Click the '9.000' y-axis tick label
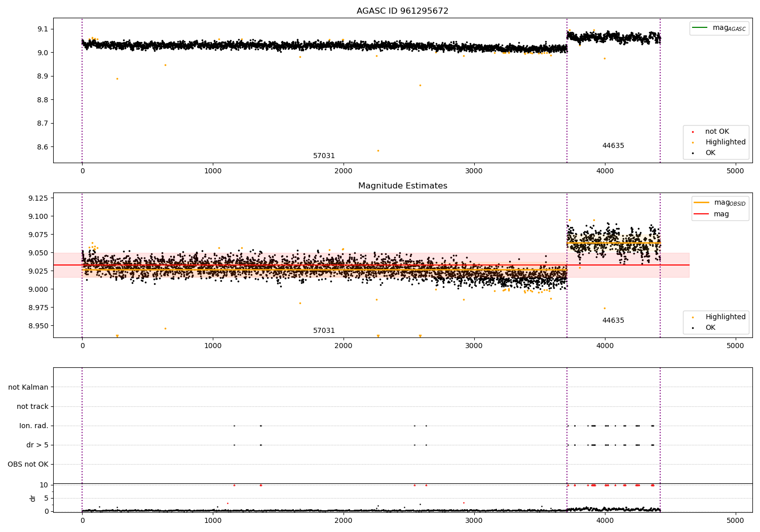760x532 pixels. coord(39,290)
